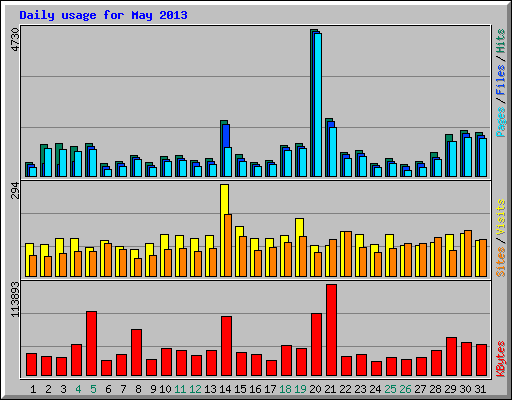Select the red KBytes bar for day 1

pyautogui.click(x=32, y=365)
